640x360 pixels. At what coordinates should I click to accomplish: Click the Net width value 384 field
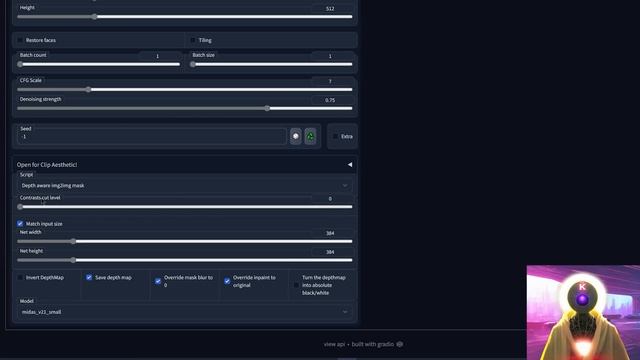pos(331,233)
